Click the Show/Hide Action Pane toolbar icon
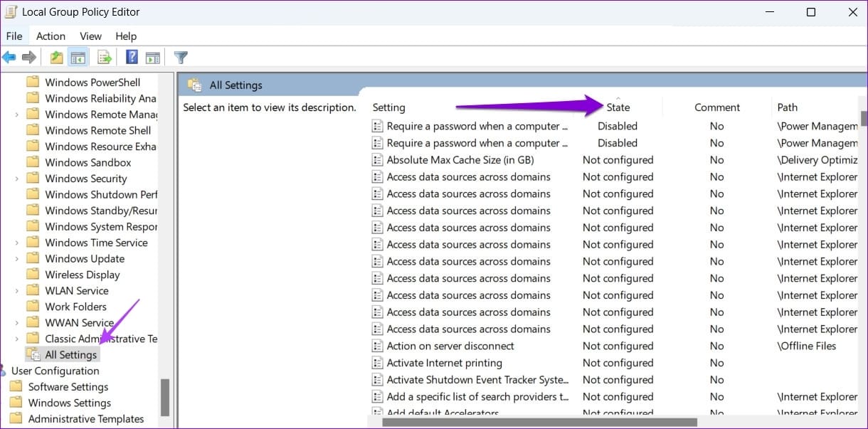 pos(153,57)
